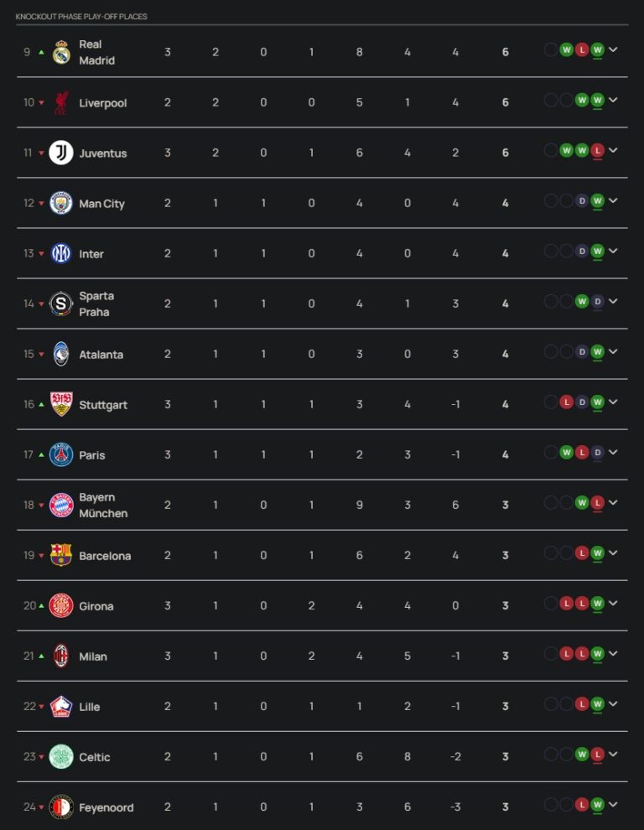The width and height of the screenshot is (644, 830).
Task: Expand Stuttgart row details chevron
Action: 613,402
